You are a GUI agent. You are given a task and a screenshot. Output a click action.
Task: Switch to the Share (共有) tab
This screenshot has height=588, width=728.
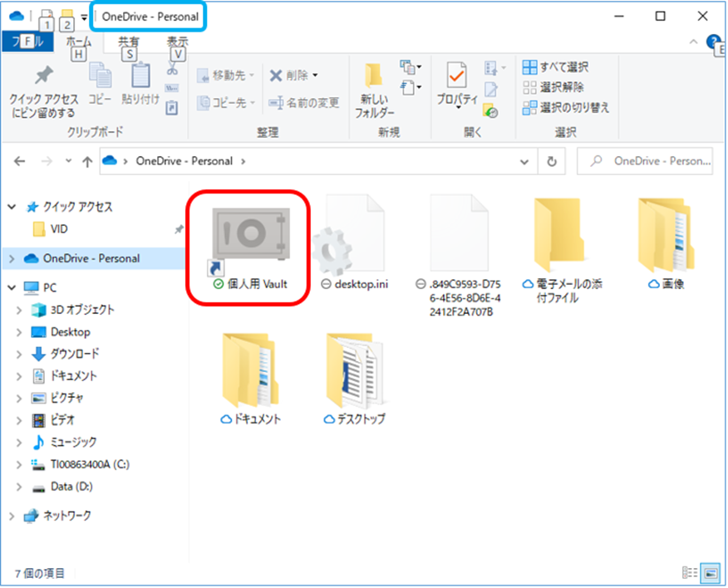coord(129,42)
